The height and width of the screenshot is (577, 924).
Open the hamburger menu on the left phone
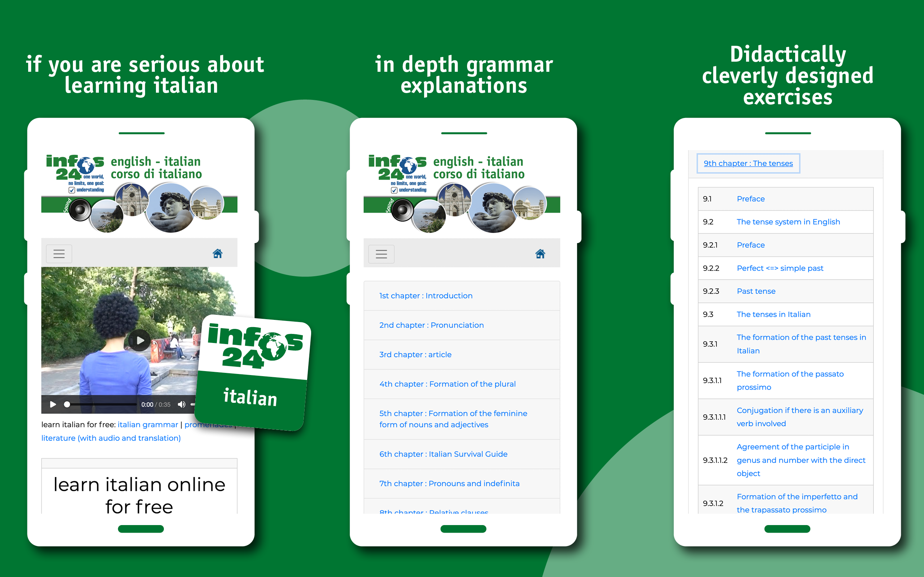(x=59, y=254)
